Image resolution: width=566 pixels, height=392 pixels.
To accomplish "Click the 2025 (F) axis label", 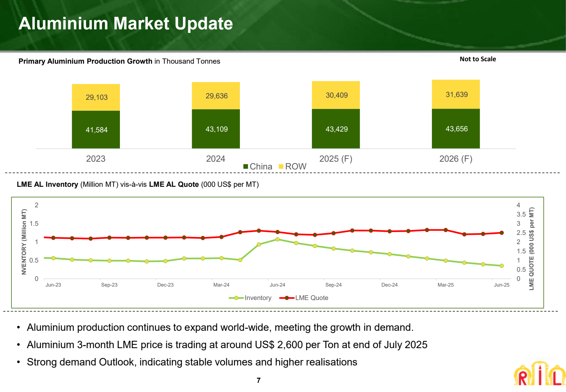I will [336, 159].
